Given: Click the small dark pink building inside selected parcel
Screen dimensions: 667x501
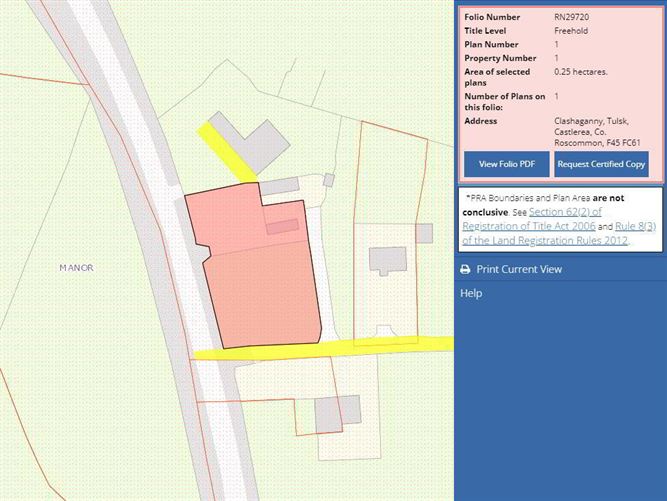Looking at the screenshot, I should tap(282, 227).
